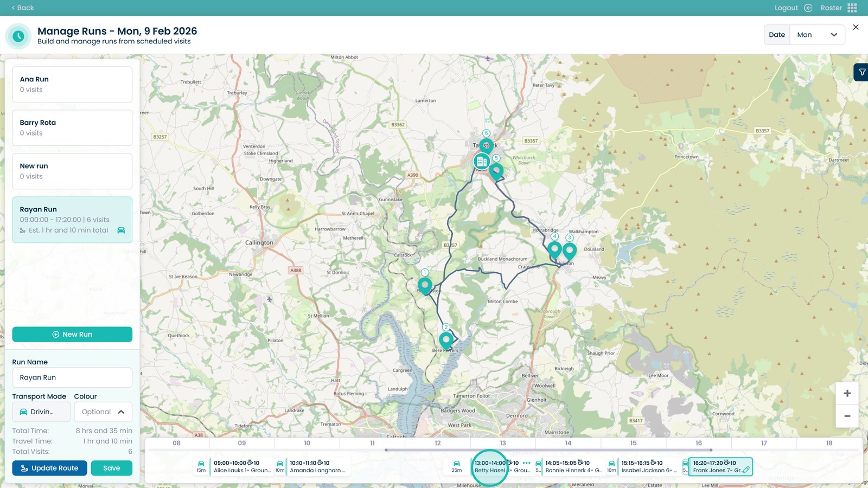Zoom in the map with plus button
Screen dimensions: 868x488
[847, 393]
